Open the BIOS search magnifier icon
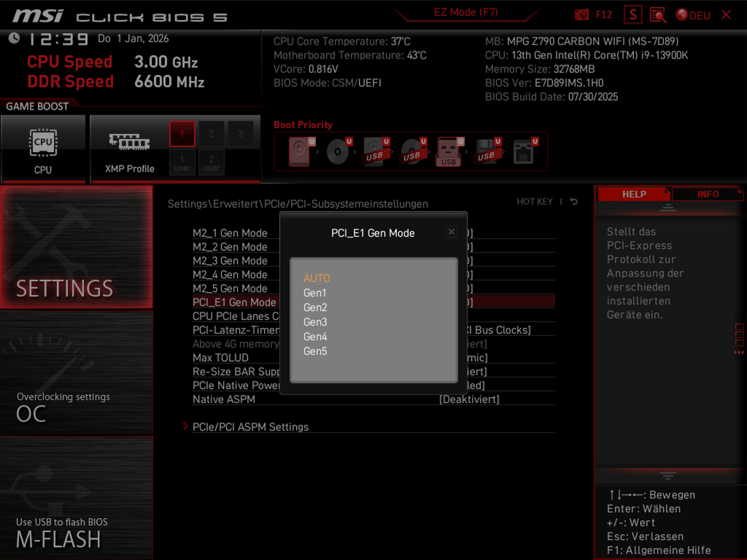 [x=658, y=15]
